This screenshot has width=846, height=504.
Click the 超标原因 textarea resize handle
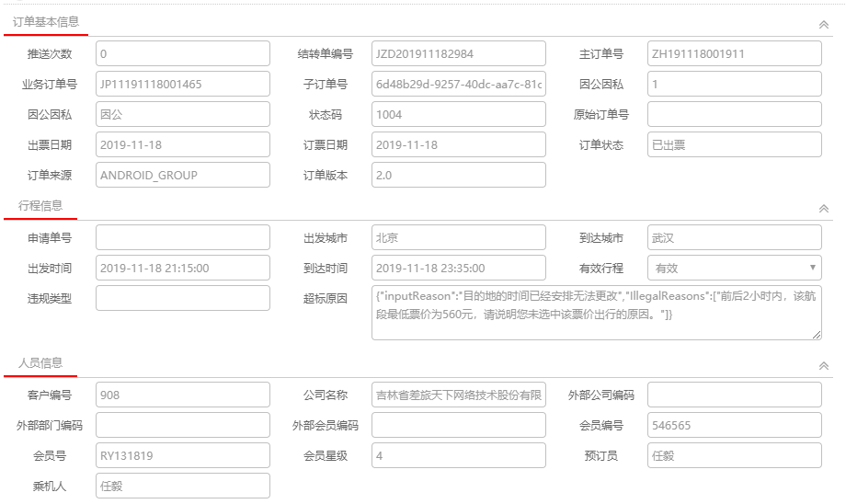point(817,335)
